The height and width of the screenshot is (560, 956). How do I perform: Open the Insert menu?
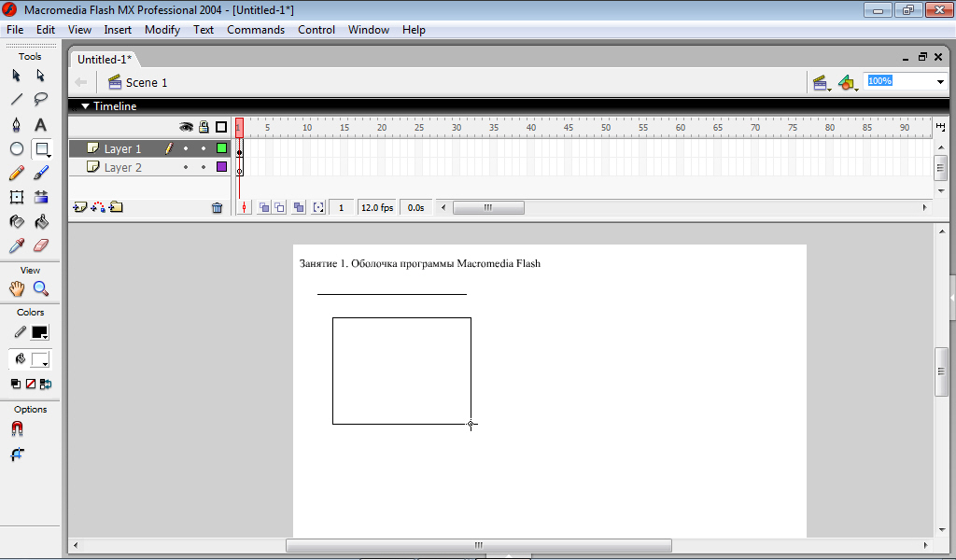point(118,30)
